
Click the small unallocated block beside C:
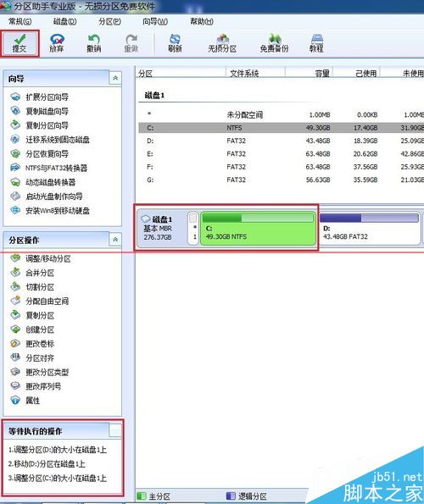coord(193,228)
